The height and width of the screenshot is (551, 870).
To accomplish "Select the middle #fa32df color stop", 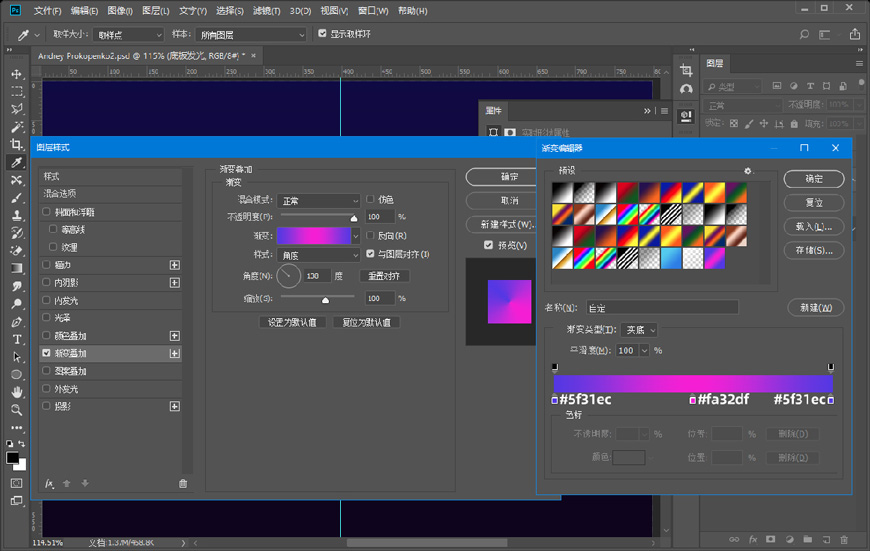I will (x=692, y=399).
